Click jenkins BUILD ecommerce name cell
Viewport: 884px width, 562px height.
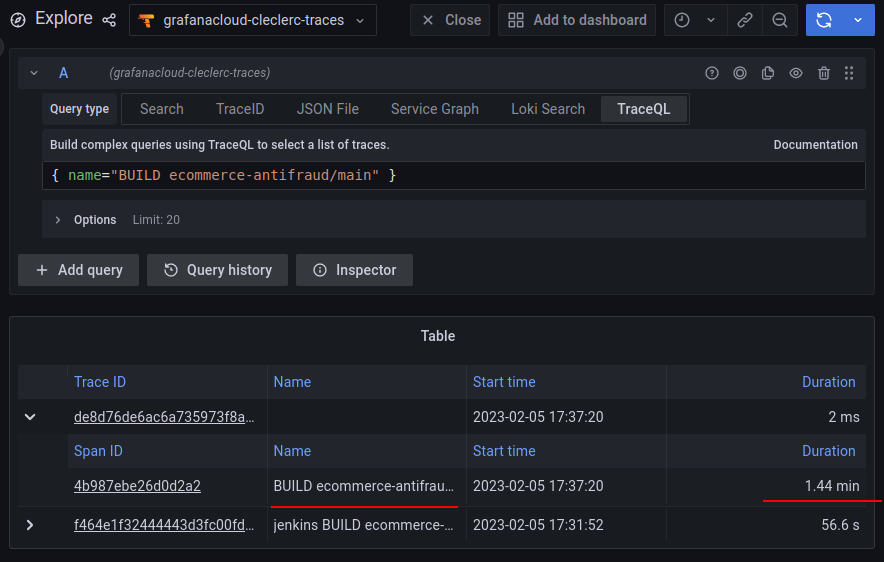point(364,525)
